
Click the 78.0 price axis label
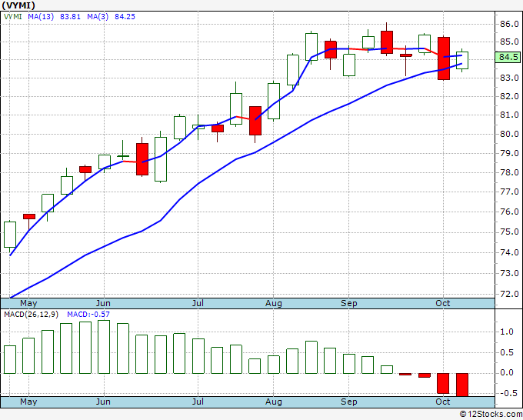(x=509, y=172)
